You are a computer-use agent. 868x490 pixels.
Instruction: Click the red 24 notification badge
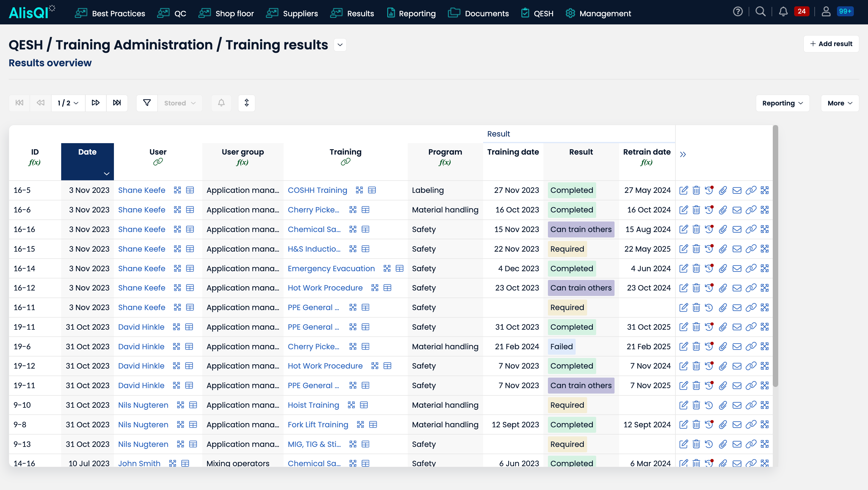(x=802, y=11)
